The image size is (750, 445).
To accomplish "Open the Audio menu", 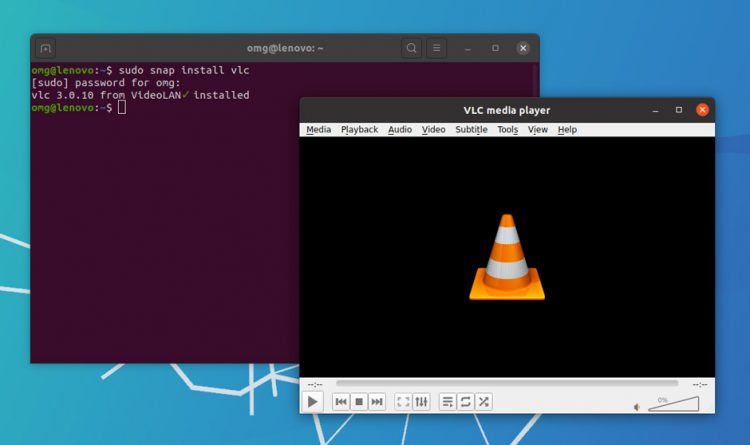I will coord(400,130).
